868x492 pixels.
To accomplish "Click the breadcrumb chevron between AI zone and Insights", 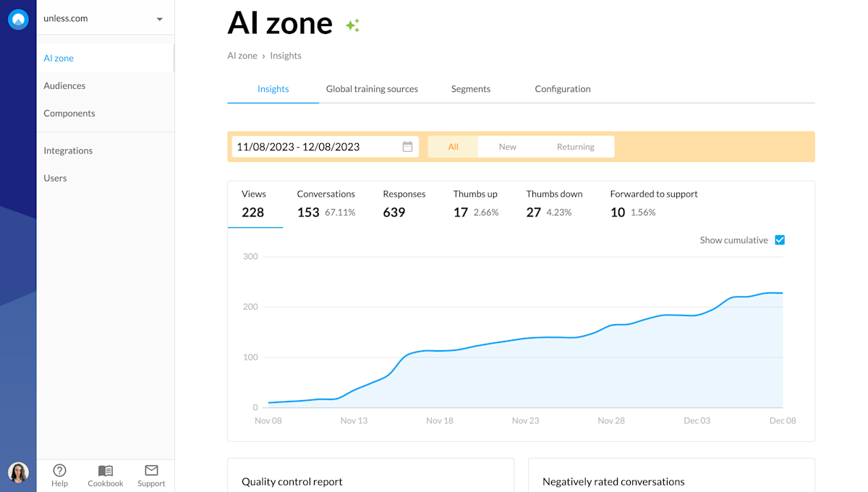I will pos(263,56).
